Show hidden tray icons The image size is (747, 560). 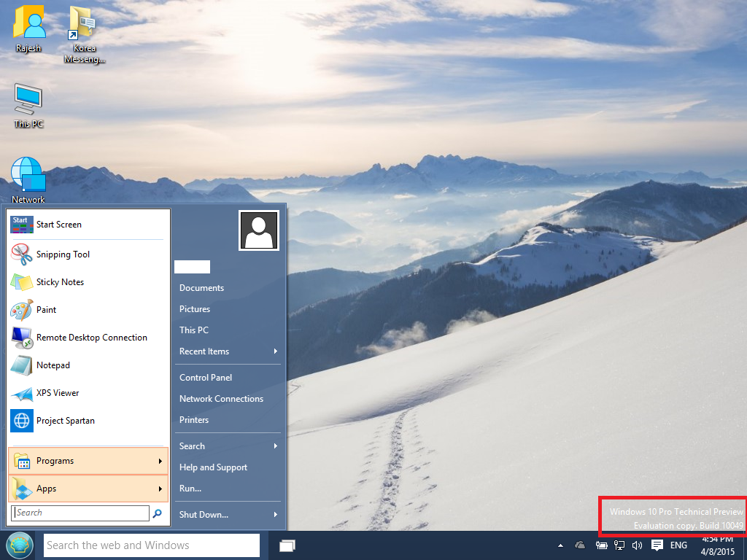tap(561, 545)
